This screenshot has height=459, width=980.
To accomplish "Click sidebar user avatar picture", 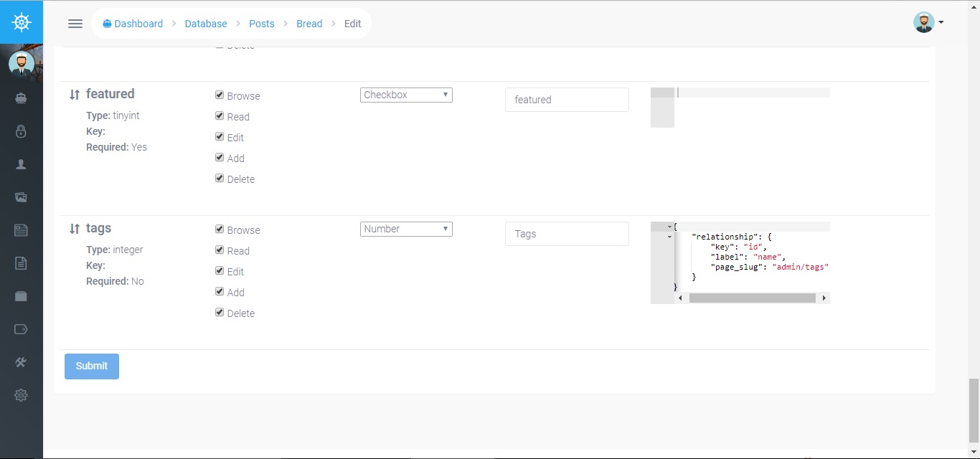I will (x=22, y=64).
